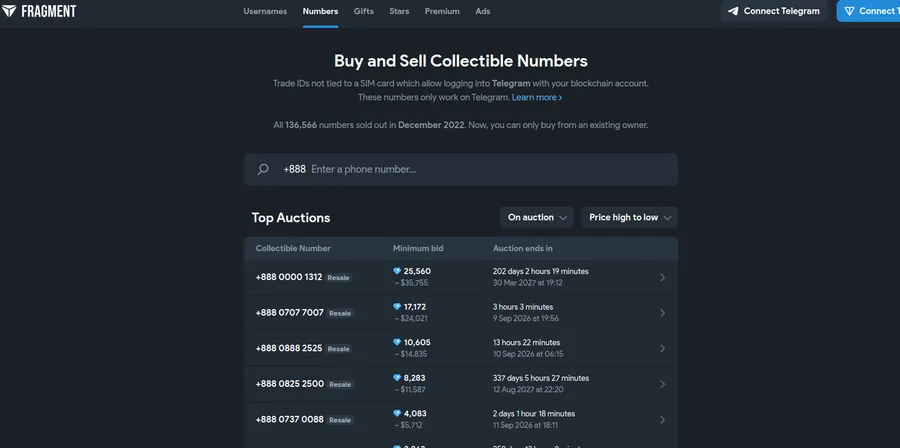
Task: Click the Top Auctions heading
Action: (x=291, y=218)
